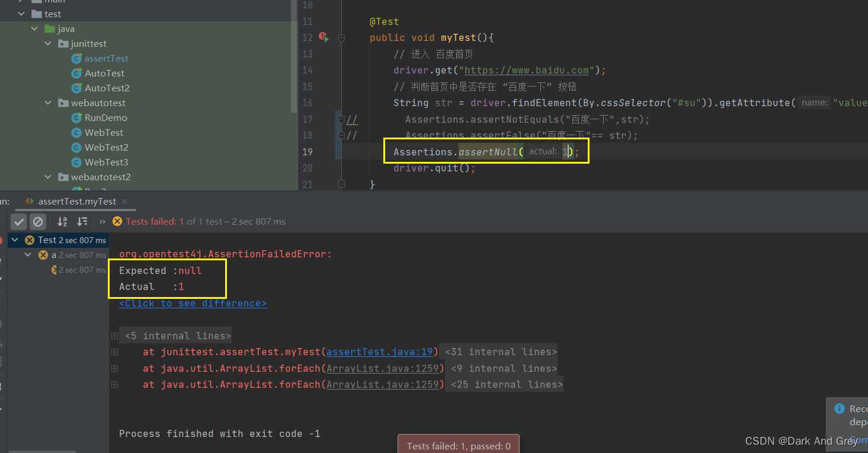Toggle the fold marker on line 17

341,120
